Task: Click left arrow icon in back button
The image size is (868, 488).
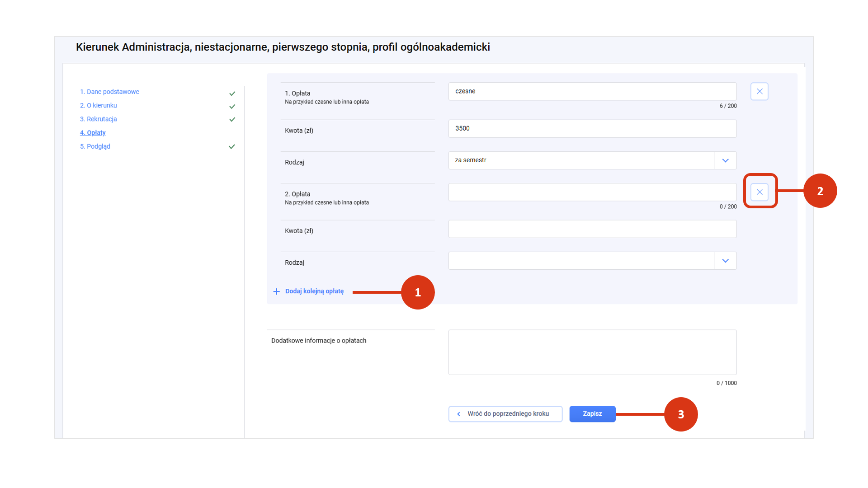Action: tap(458, 414)
